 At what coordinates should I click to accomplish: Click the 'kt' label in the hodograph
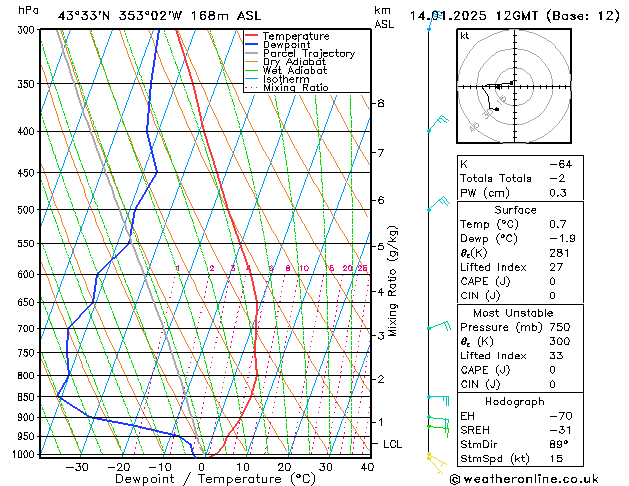pyautogui.click(x=465, y=36)
